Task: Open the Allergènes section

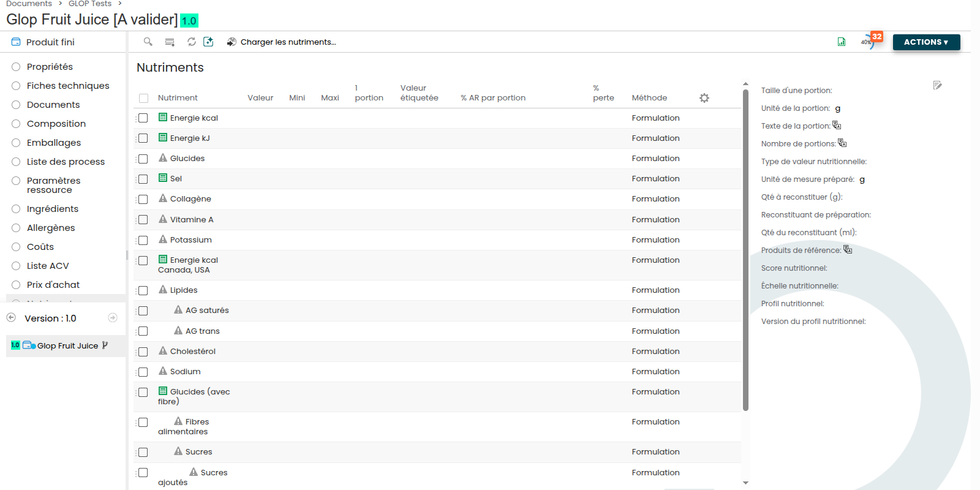Action: click(x=50, y=228)
